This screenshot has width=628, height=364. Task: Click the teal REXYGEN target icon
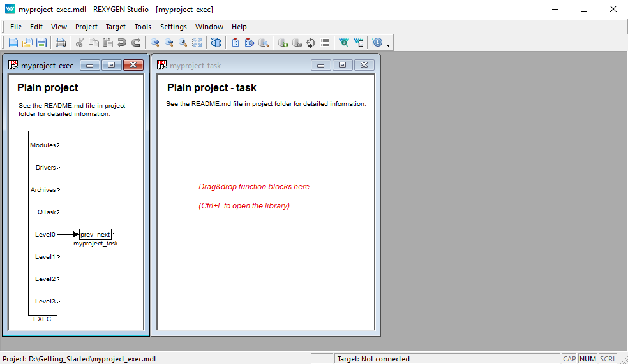tap(343, 43)
